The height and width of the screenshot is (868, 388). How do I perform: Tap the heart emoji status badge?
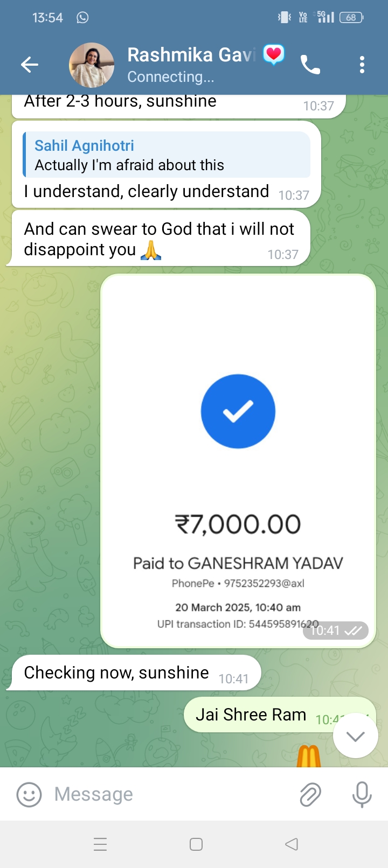coord(274,55)
